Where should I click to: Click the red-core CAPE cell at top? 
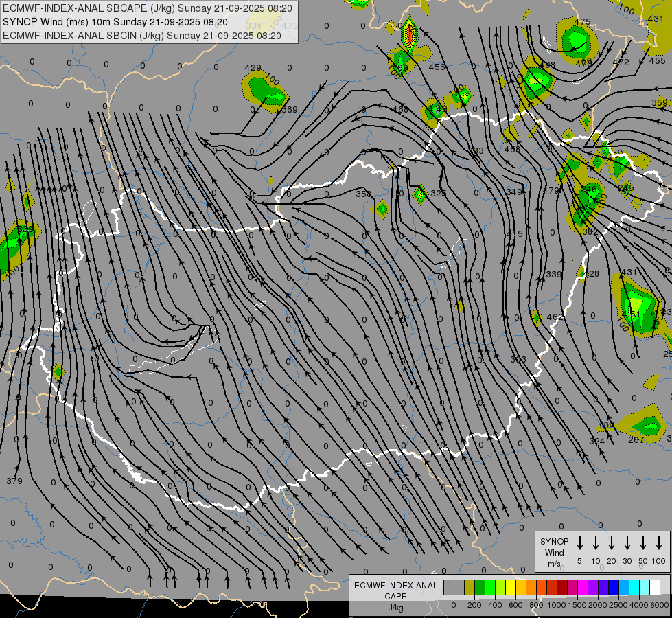tap(410, 34)
